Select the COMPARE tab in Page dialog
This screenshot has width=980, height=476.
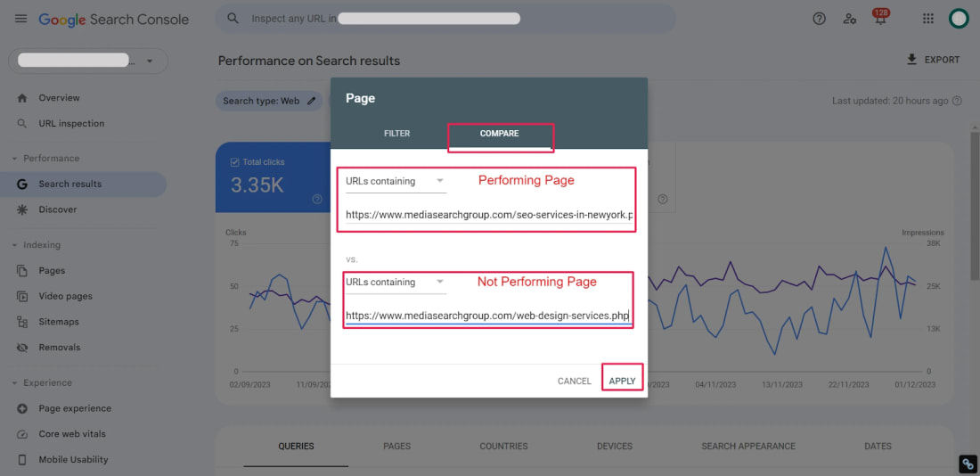pos(500,134)
